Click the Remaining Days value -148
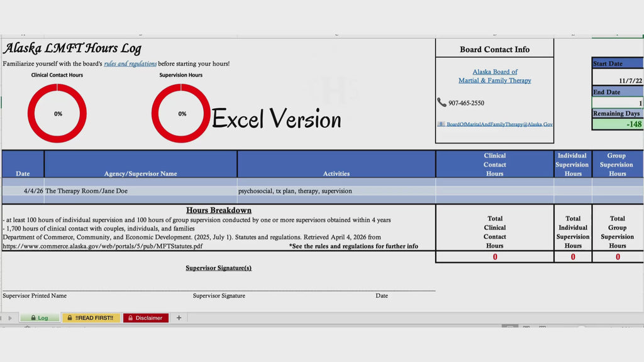Screen dimensions: 644x362 click(617, 124)
